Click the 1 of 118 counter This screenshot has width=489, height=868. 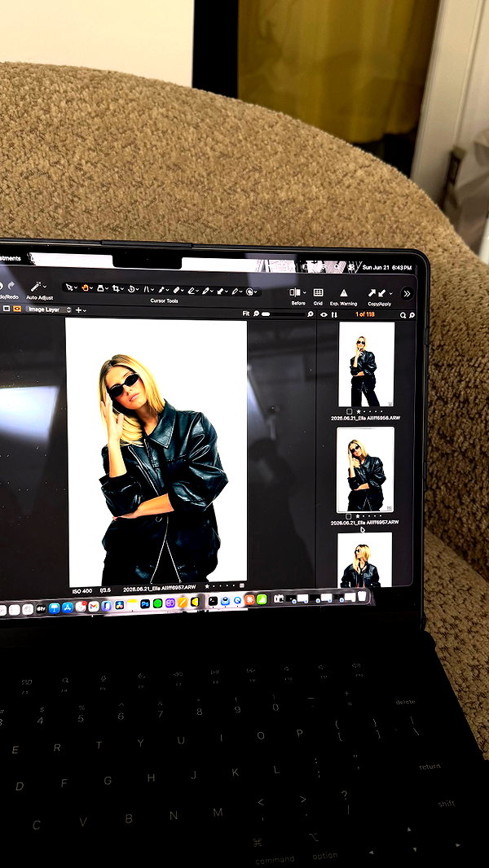(x=365, y=314)
